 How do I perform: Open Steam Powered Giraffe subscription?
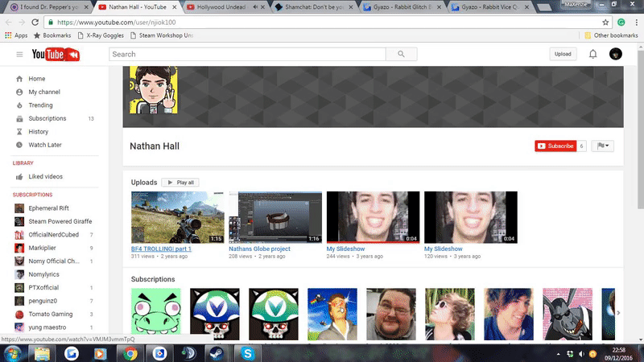pos(60,221)
